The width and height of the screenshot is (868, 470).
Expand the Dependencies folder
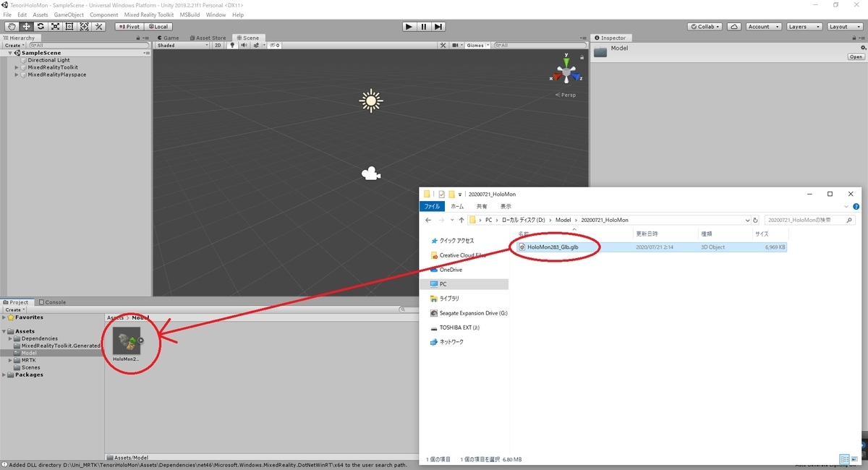tap(11, 338)
